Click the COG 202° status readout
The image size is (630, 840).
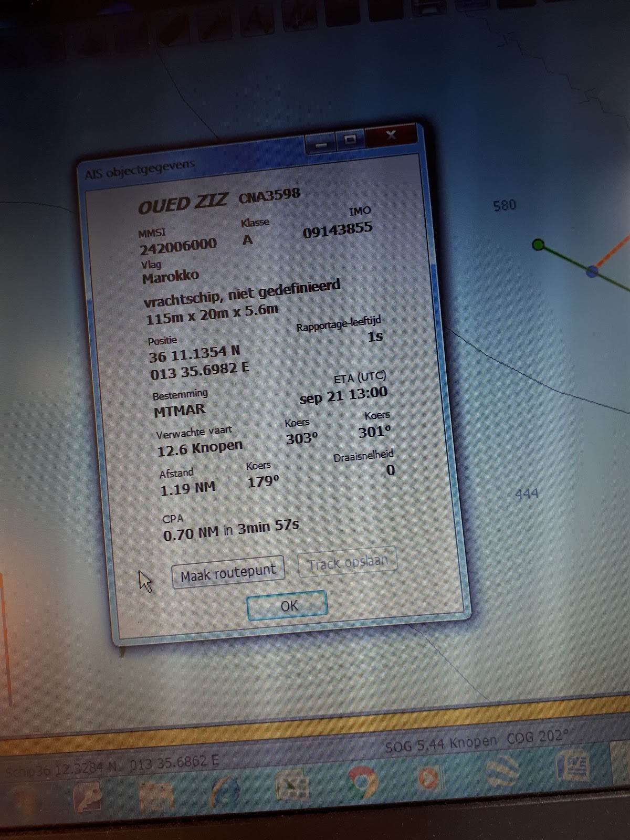click(538, 737)
